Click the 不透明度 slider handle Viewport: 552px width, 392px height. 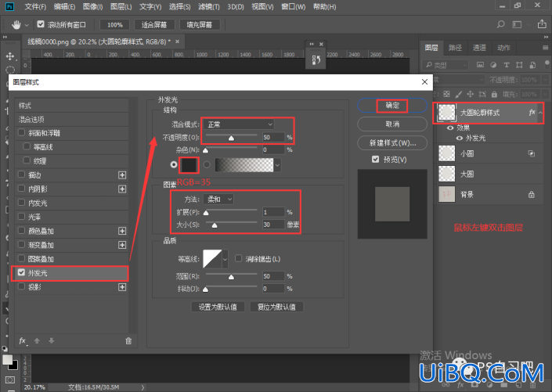coord(231,138)
